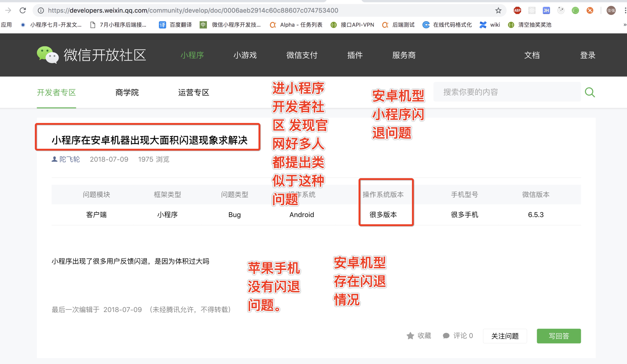Click the 很多手机 table cell
This screenshot has height=364, width=627.
[x=464, y=214]
